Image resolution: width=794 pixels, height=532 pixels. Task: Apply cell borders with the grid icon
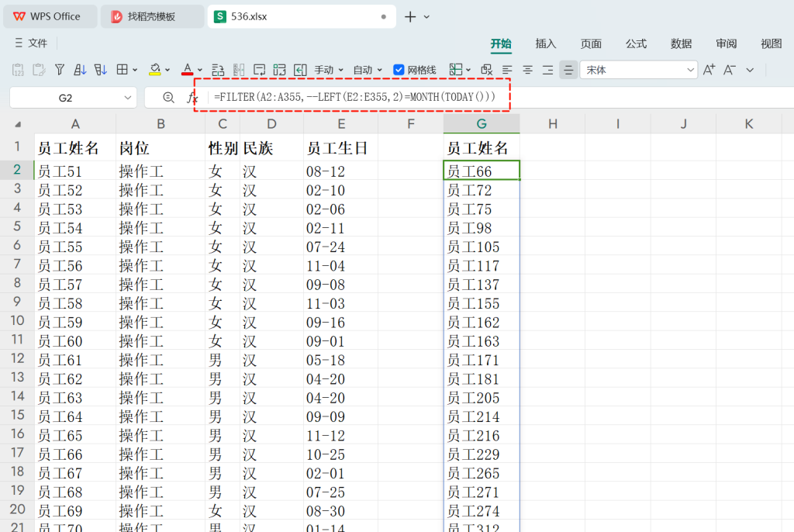pyautogui.click(x=122, y=70)
